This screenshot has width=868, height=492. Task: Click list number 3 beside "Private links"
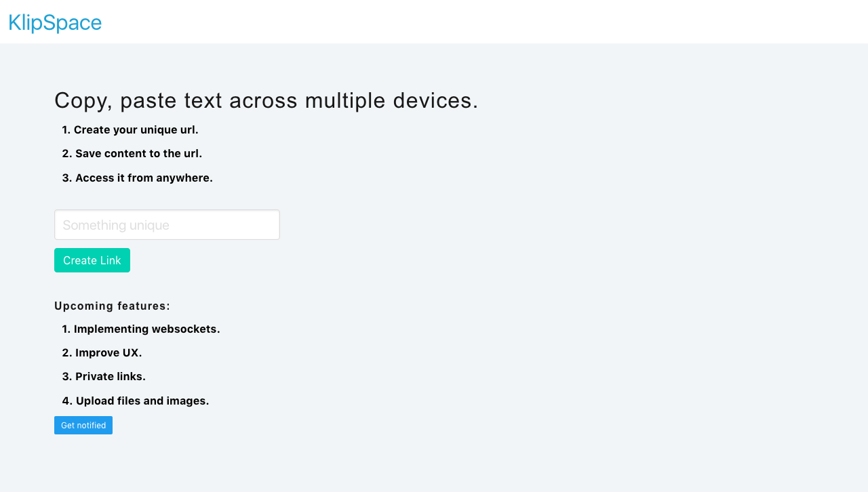66,377
